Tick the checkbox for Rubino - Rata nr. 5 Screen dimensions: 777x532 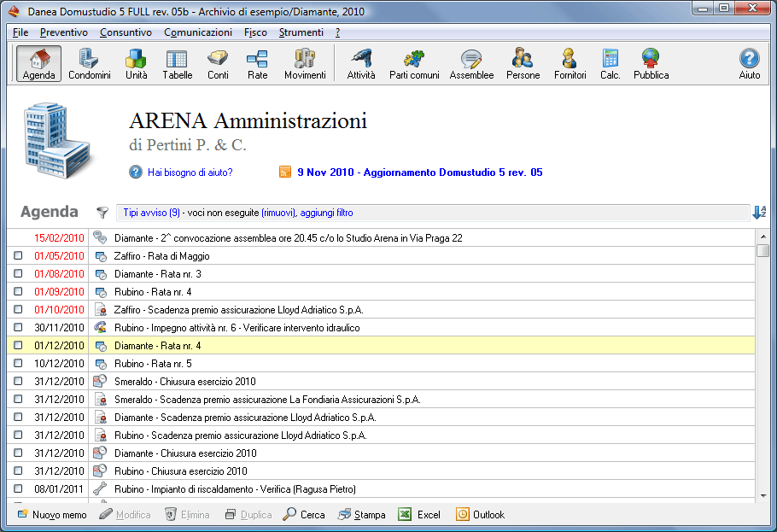pyautogui.click(x=18, y=363)
